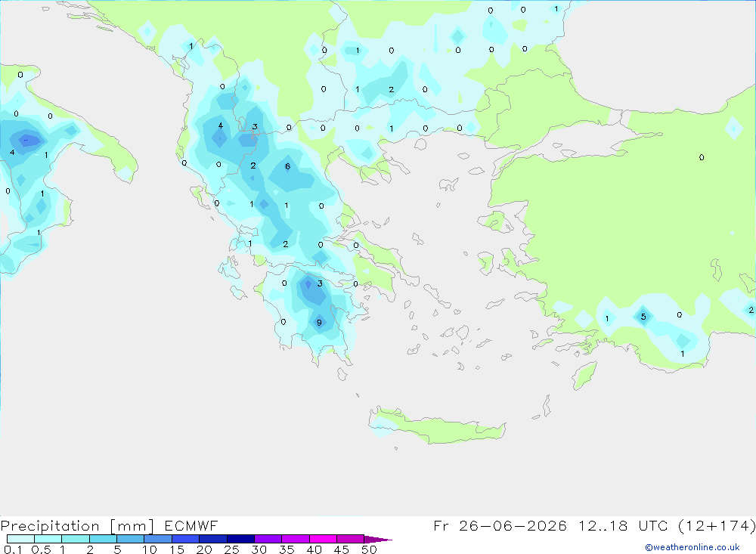This screenshot has width=756, height=554.
Task: Select the 2–5 mm legend color swatch
Action: click(103, 539)
